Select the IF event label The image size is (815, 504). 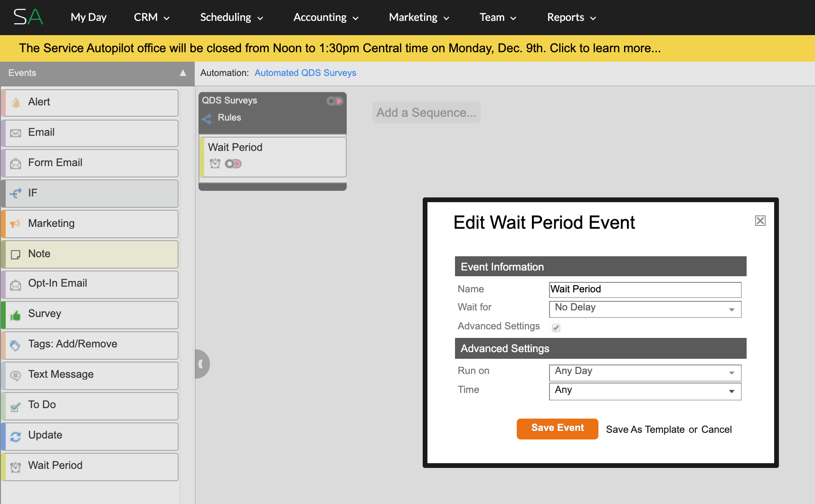pyautogui.click(x=32, y=193)
